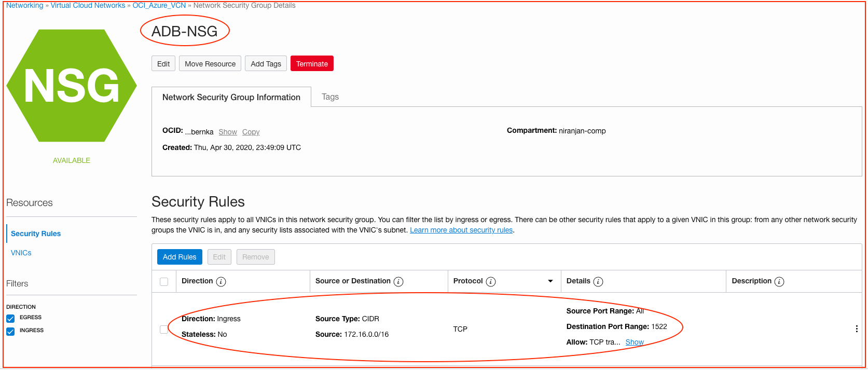Click the Direction: Ingress text
The width and height of the screenshot is (868, 370).
pos(211,319)
